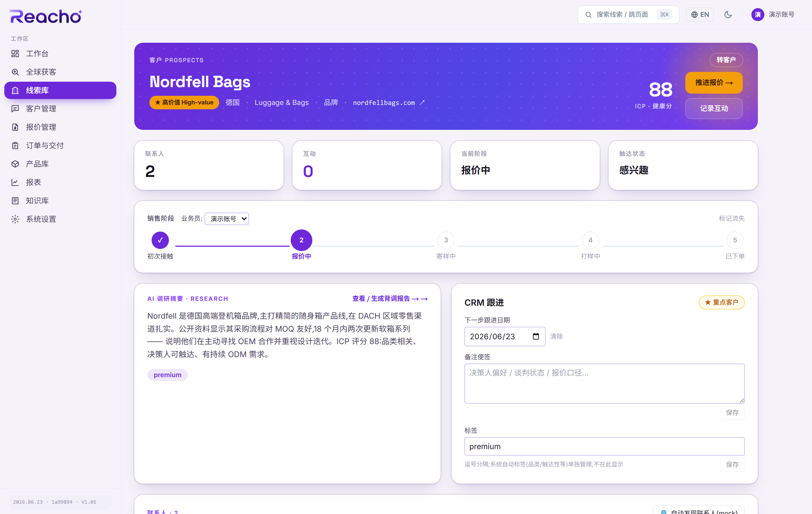The width and height of the screenshot is (812, 514).
Task: Click the 联系人 count card
Action: (x=209, y=165)
